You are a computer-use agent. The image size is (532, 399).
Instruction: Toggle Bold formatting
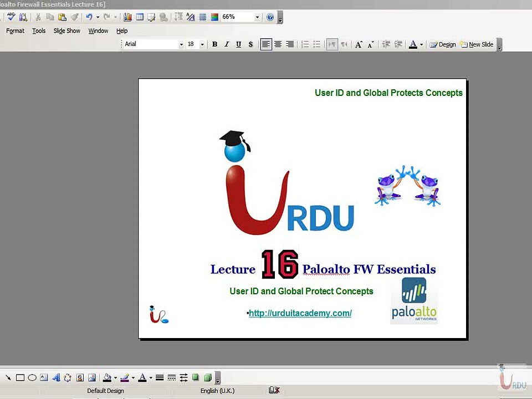pos(214,44)
